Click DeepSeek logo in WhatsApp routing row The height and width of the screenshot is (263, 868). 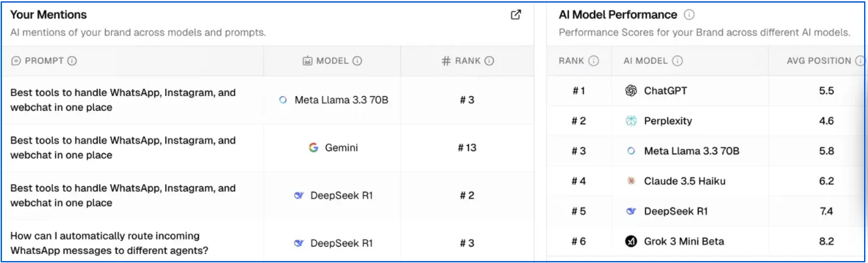coord(299,243)
